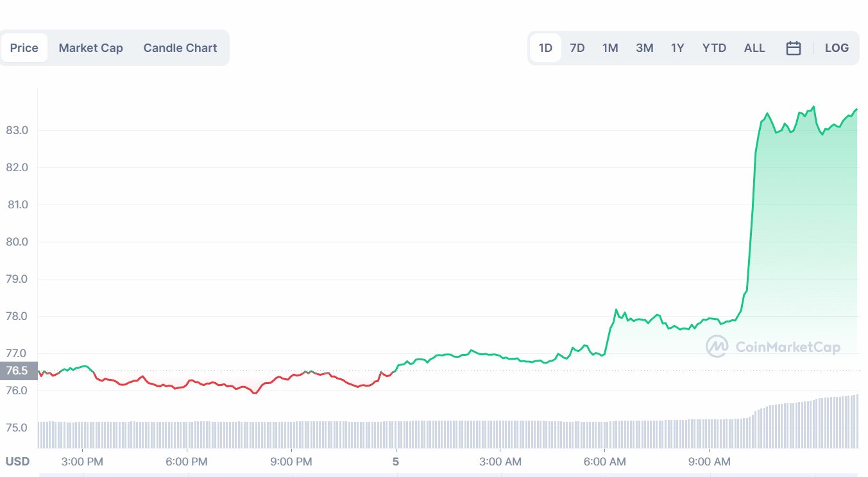Select the 1D time range
Image resolution: width=868 pixels, height=477 pixels.
tap(545, 48)
